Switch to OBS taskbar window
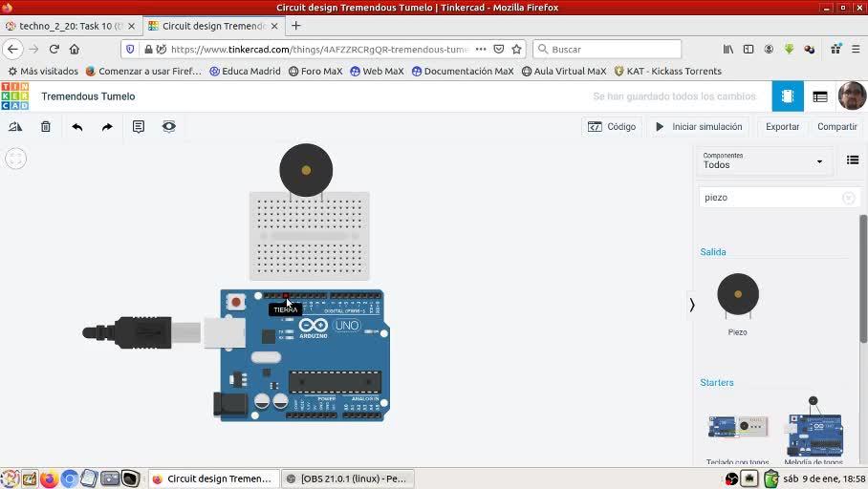The width and height of the screenshot is (868, 489). pyautogui.click(x=348, y=478)
